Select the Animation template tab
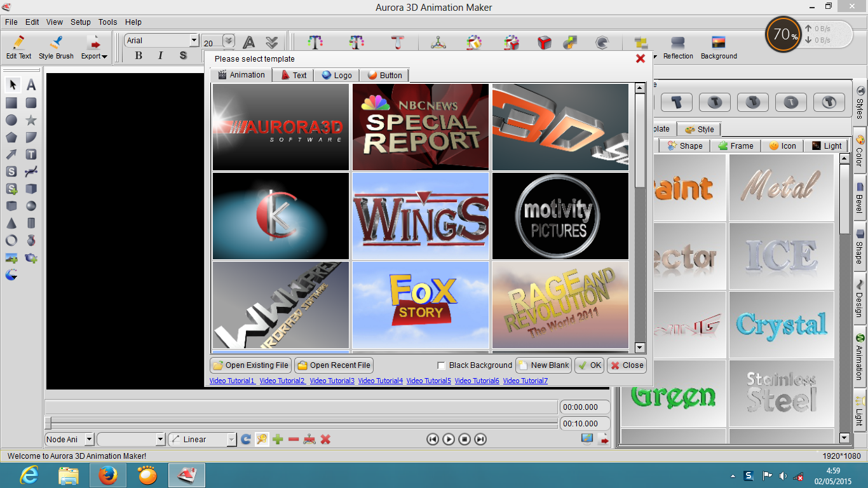Image resolution: width=868 pixels, height=488 pixels. click(x=241, y=75)
